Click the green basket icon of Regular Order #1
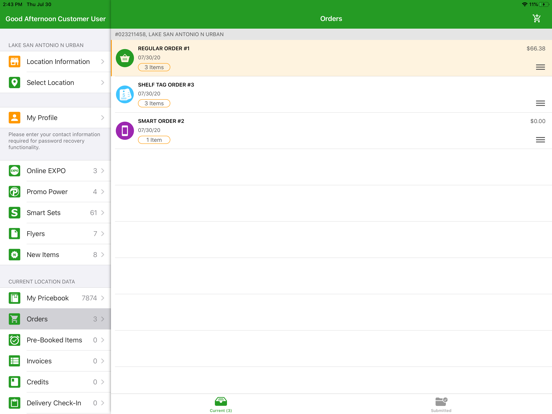Screen dimensions: 552x414 [125, 58]
